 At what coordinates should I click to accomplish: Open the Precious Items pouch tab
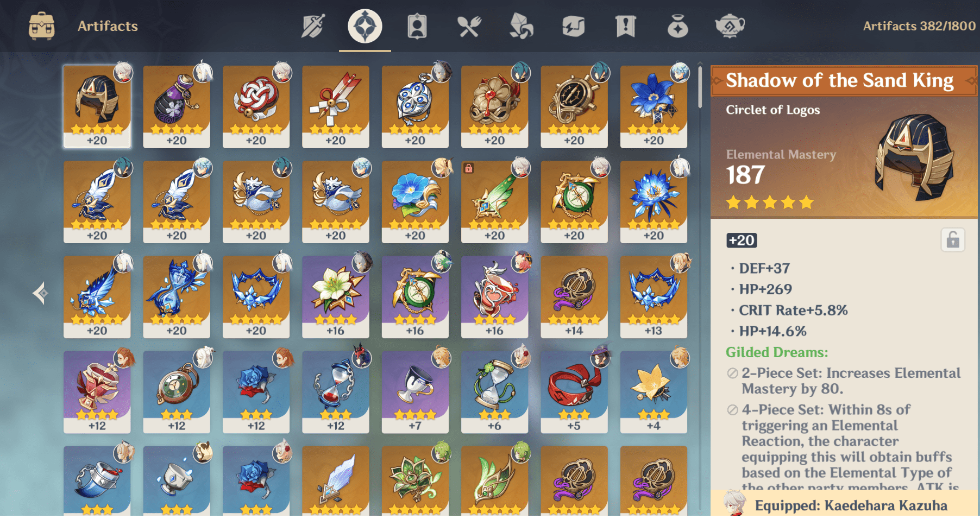[x=678, y=26]
